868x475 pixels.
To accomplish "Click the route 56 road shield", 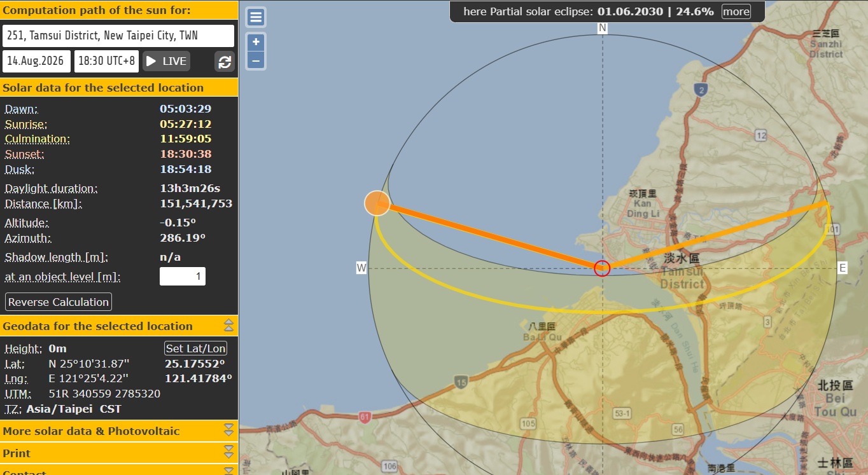I will (x=678, y=430).
